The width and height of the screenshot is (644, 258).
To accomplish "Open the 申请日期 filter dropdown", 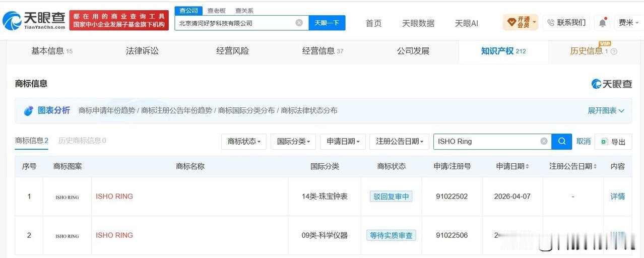I will pyautogui.click(x=343, y=142).
